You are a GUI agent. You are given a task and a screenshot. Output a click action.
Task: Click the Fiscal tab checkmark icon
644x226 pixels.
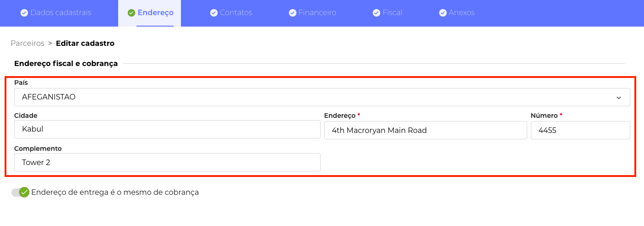(x=377, y=13)
